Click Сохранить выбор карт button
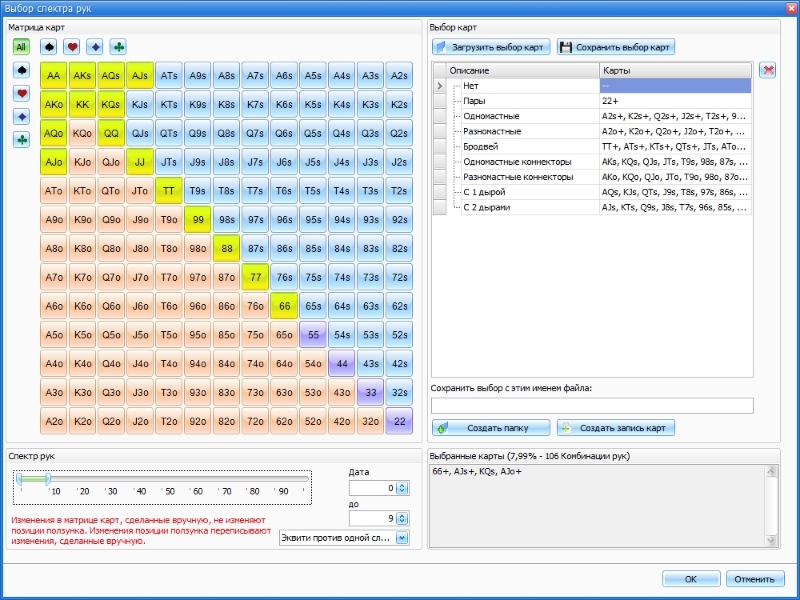The height and width of the screenshot is (600, 800). click(616, 47)
